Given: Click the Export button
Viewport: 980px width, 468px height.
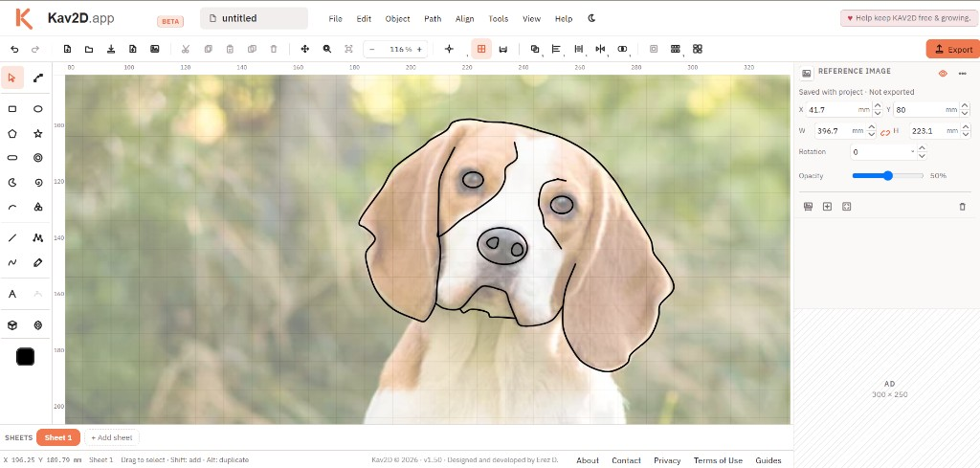Looking at the screenshot, I should [953, 50].
